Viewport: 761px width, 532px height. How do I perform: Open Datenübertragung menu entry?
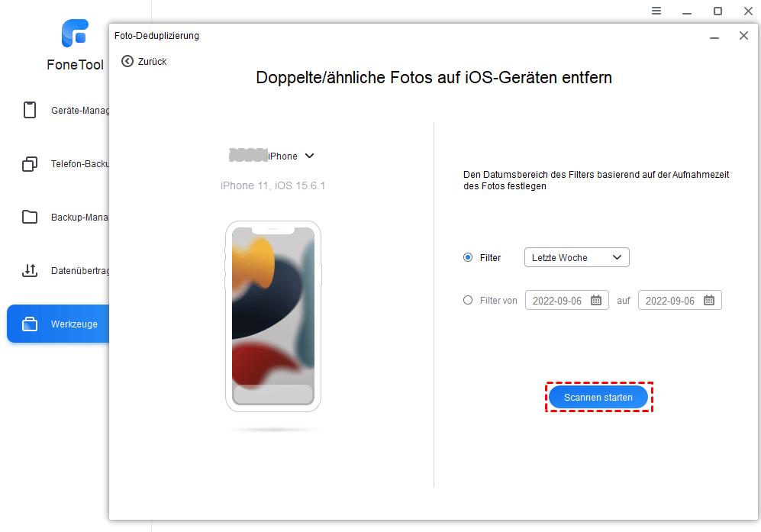pyautogui.click(x=80, y=271)
